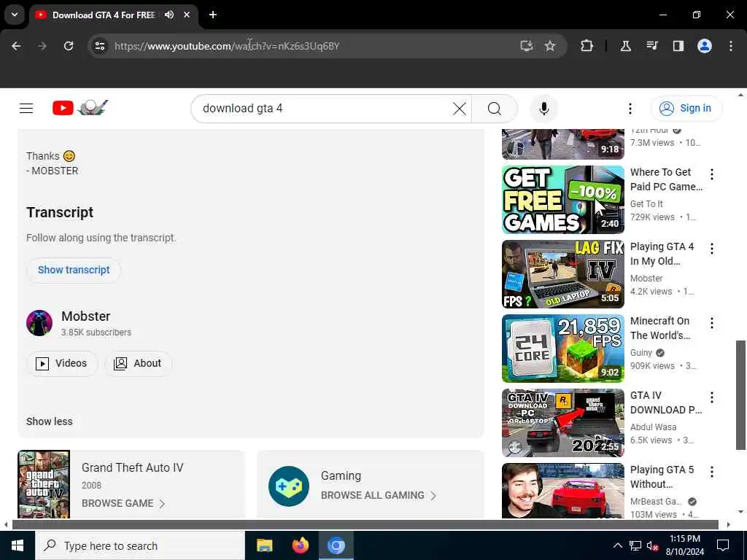Viewport: 747px width, 560px height.
Task: Click BROWSE GAME link
Action: tap(123, 503)
